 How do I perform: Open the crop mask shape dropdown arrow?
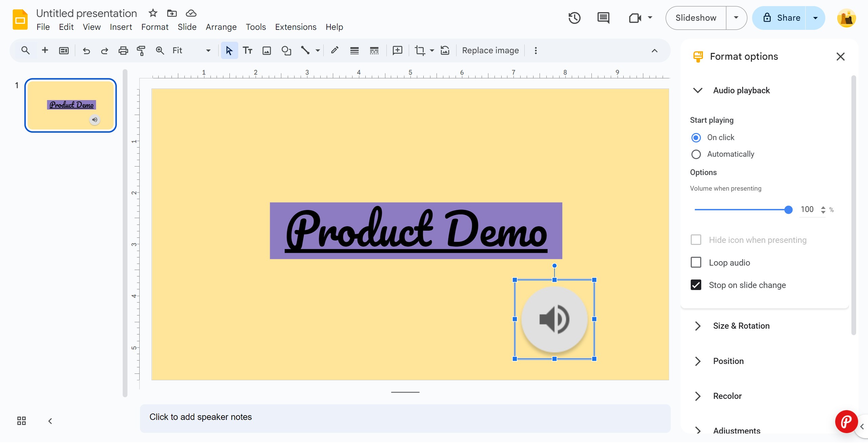(x=432, y=51)
